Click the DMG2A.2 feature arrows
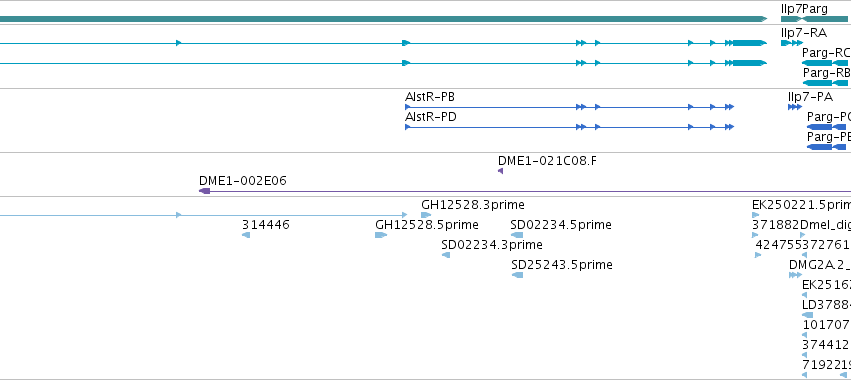851x380 pixels. pyautogui.click(x=795, y=275)
